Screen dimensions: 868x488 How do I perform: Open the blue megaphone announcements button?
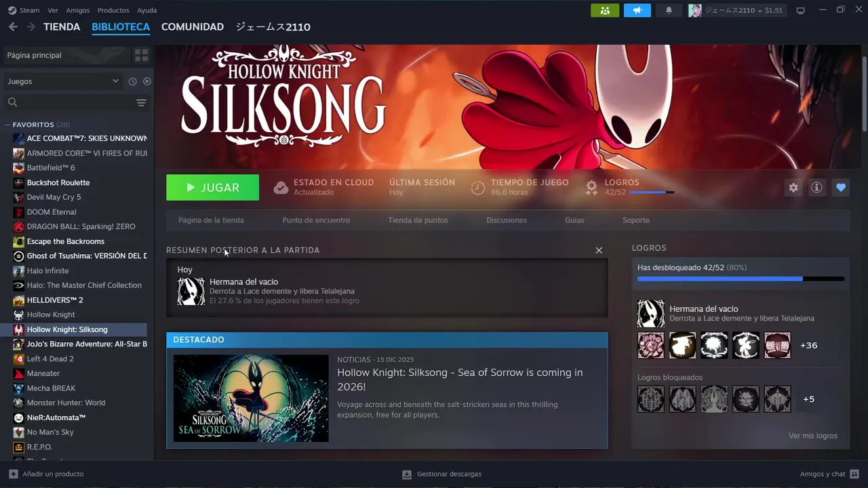pyautogui.click(x=637, y=10)
